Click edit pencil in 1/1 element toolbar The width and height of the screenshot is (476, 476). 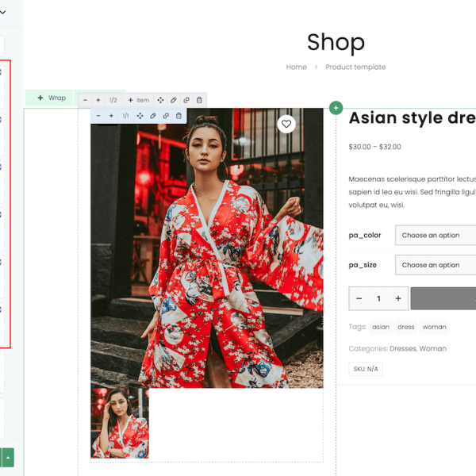153,116
